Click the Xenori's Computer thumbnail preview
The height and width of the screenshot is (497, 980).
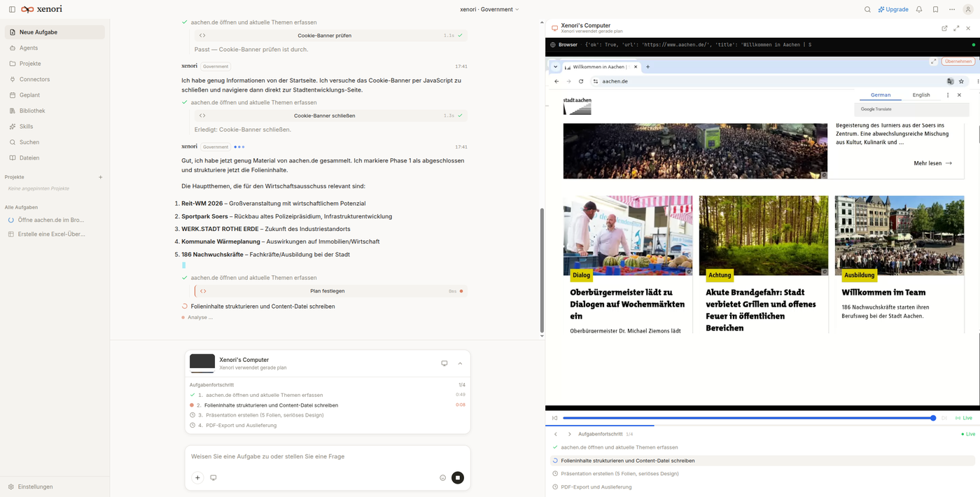pyautogui.click(x=202, y=363)
